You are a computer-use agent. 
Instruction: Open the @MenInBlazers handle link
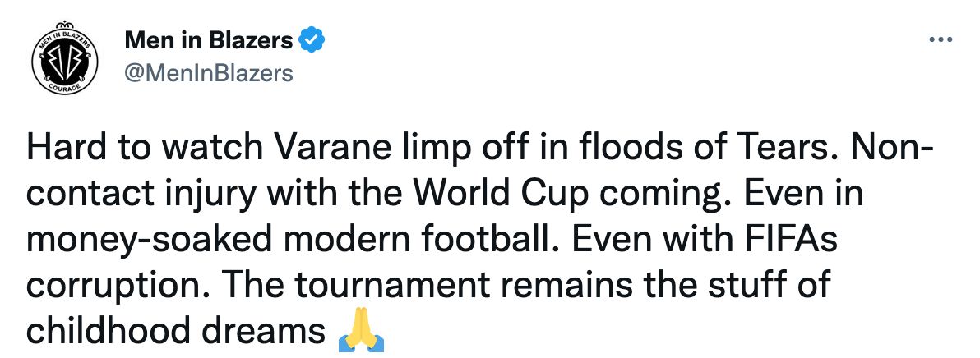(209, 72)
